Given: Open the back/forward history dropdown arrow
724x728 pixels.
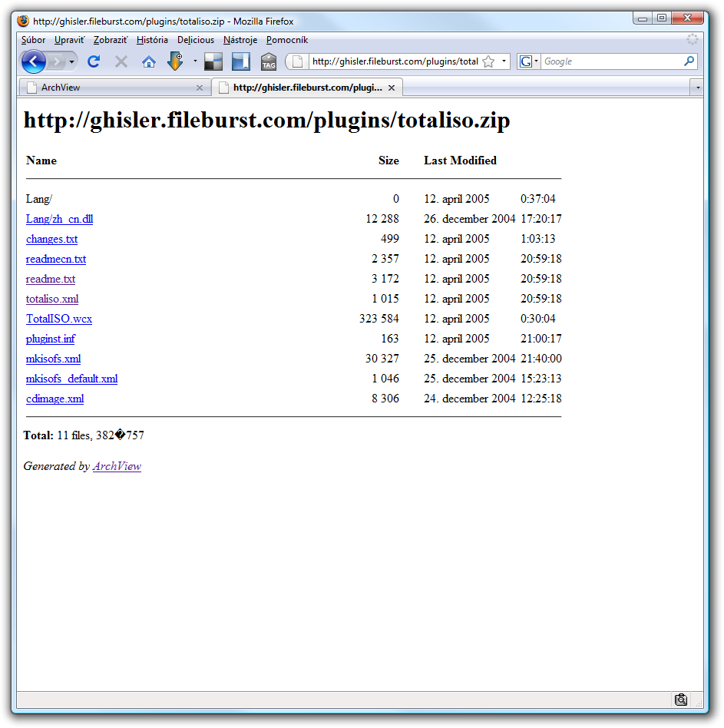Looking at the screenshot, I should pos(71,61).
